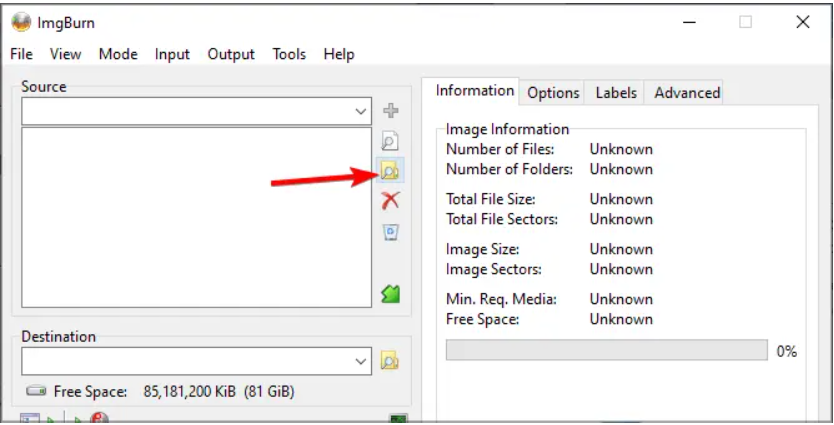Click the Destination browse folder icon
The image size is (834, 425).
coord(390,360)
